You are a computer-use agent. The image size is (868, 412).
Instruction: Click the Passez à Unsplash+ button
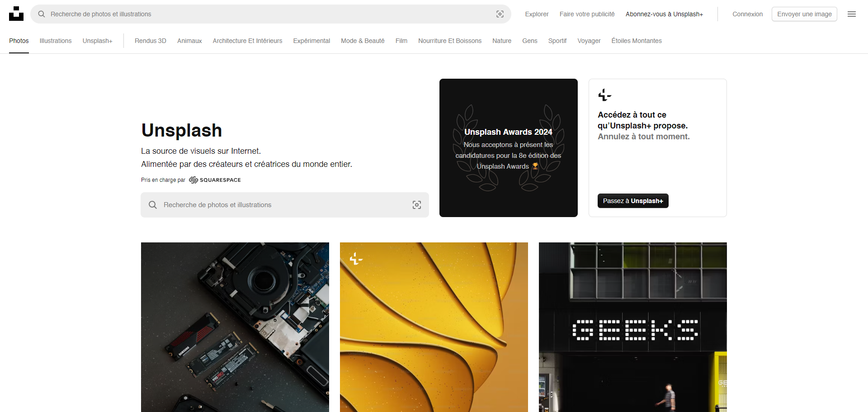click(x=633, y=201)
